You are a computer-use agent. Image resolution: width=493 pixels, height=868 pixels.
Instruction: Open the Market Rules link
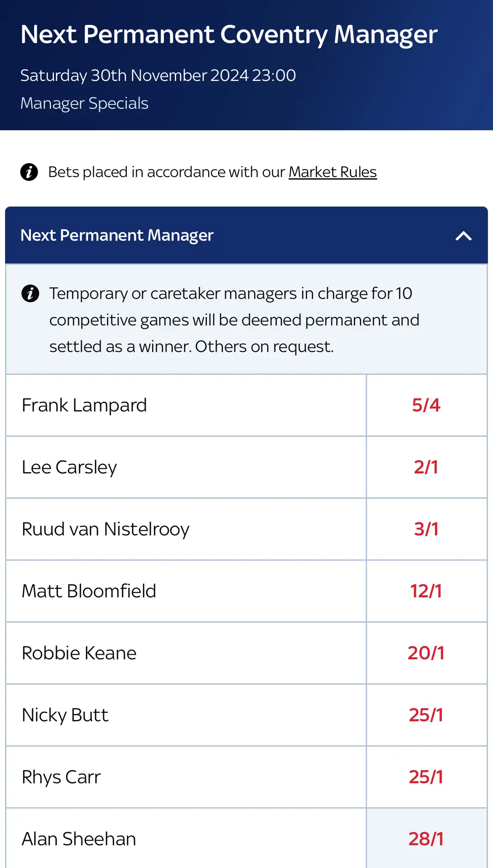click(332, 172)
